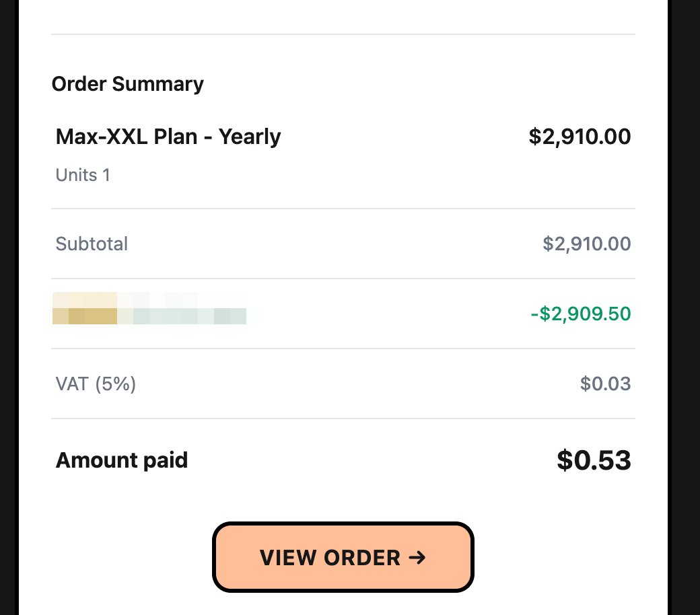Click the divider line above VAT row
700x615 pixels.
pyautogui.click(x=343, y=349)
